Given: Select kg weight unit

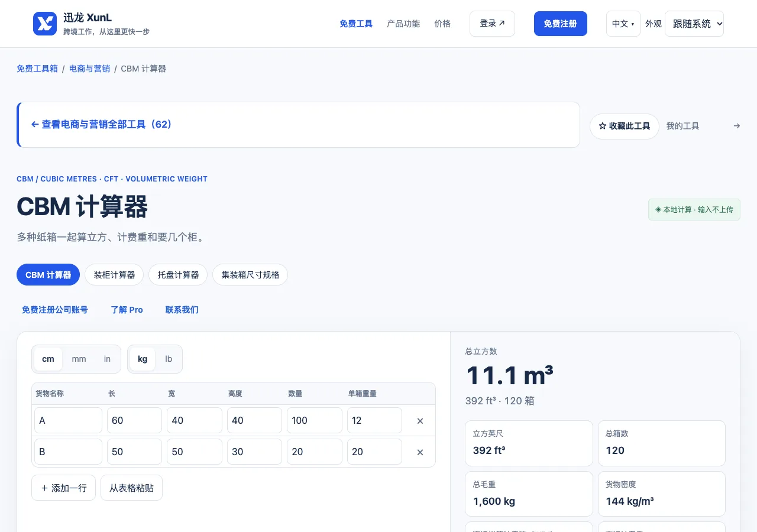Looking at the screenshot, I should 143,359.
